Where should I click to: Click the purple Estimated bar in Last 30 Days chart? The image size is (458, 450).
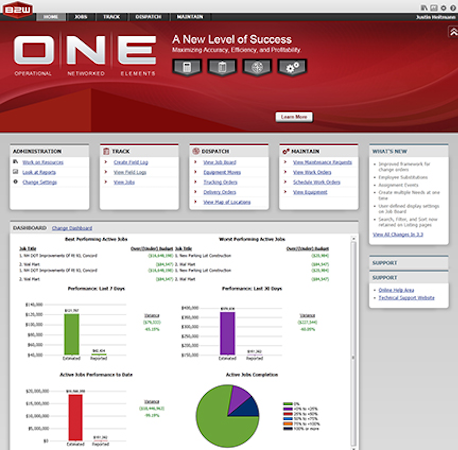[x=227, y=333]
